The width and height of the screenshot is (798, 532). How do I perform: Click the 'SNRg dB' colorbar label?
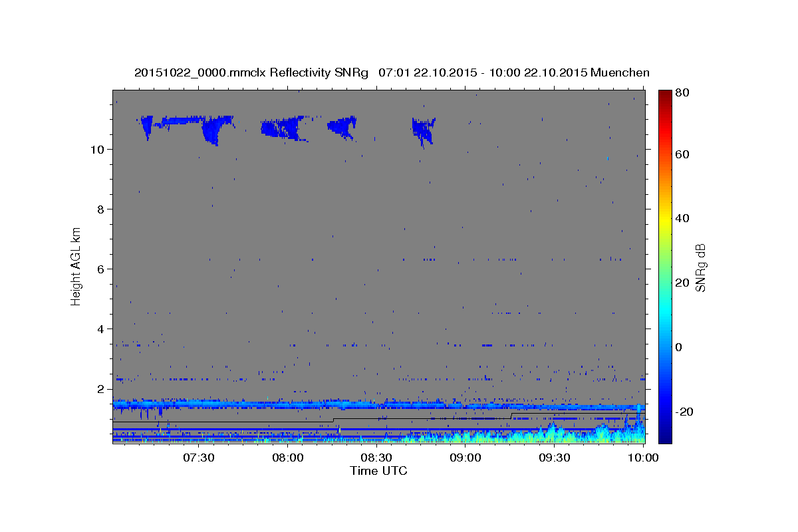point(700,267)
